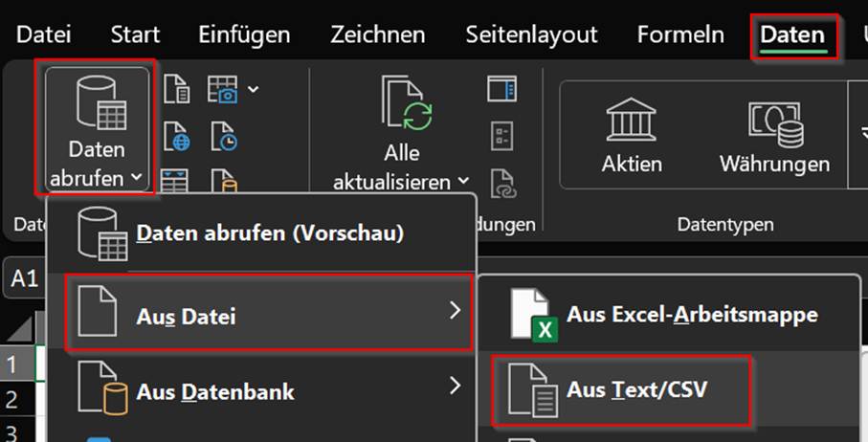The width and height of the screenshot is (868, 442).
Task: Expand the Aus Datenbank submenu
Action: (x=270, y=390)
